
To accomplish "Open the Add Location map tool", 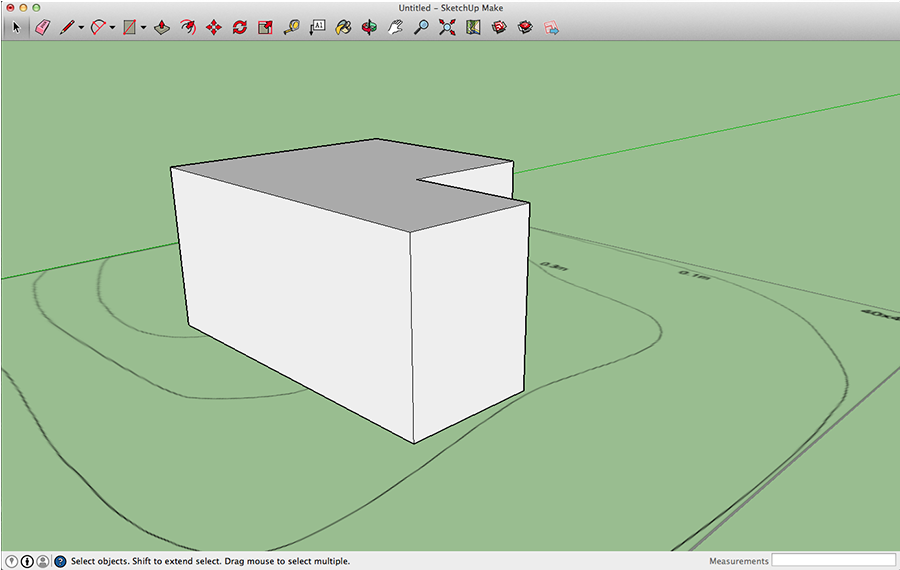I will [x=473, y=27].
